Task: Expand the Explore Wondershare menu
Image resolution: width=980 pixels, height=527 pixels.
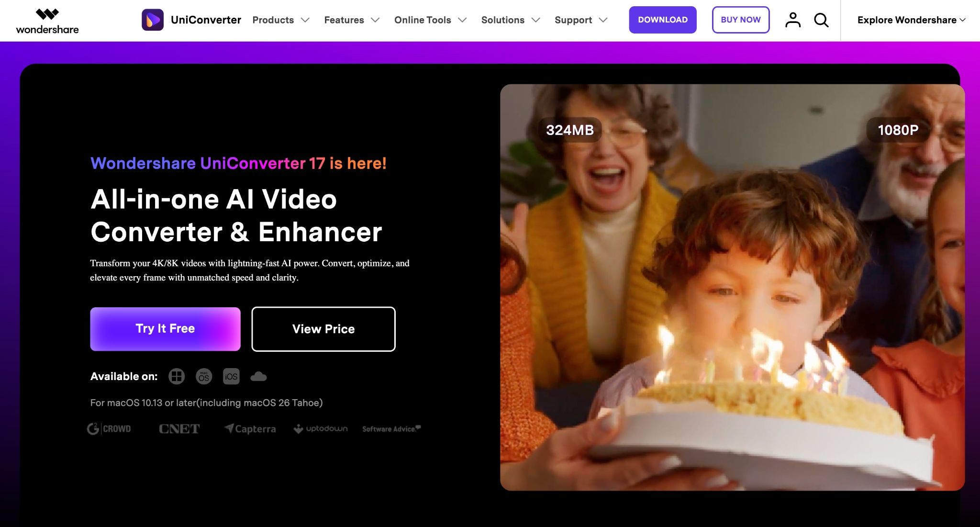Action: [911, 20]
